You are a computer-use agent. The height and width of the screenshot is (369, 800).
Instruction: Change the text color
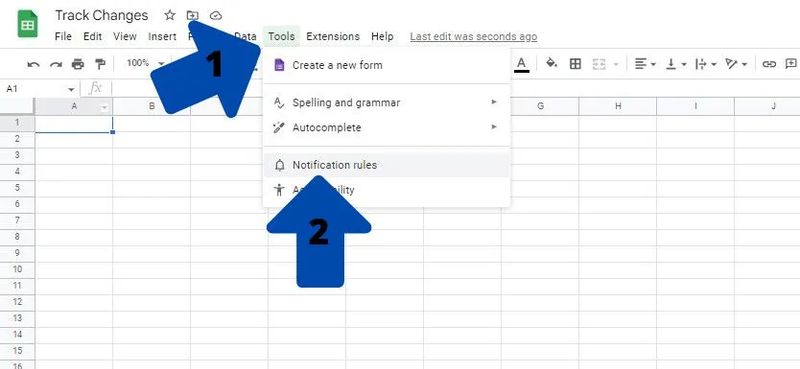(x=521, y=64)
